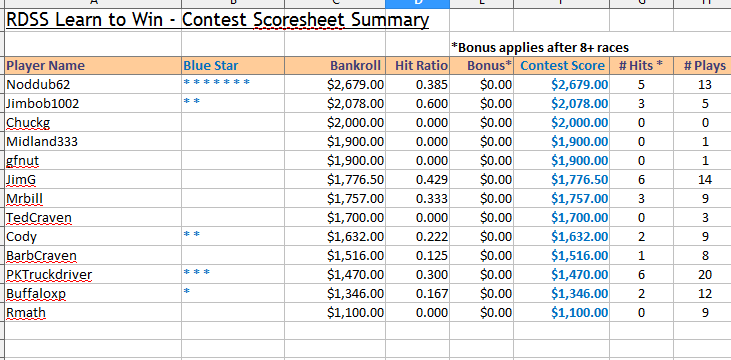Select Noddub62's # Hits value 5
This screenshot has width=731, height=360.
point(641,84)
